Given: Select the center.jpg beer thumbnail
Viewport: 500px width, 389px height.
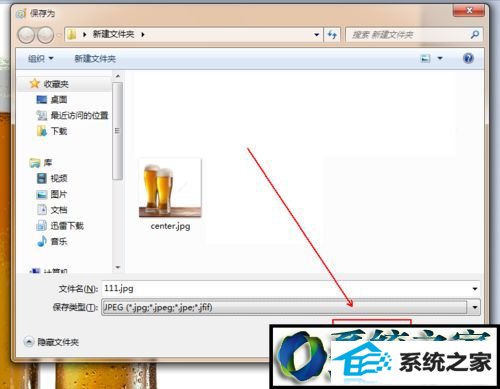Looking at the screenshot, I should point(170,188).
